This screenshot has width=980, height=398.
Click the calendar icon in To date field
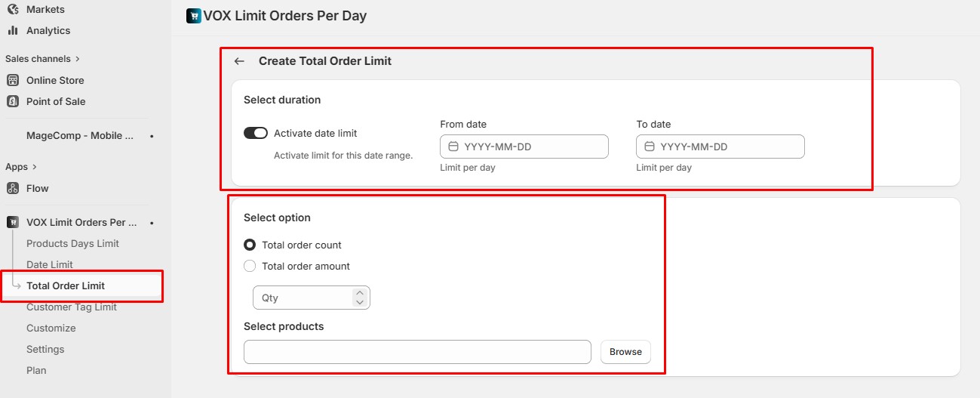pos(650,147)
